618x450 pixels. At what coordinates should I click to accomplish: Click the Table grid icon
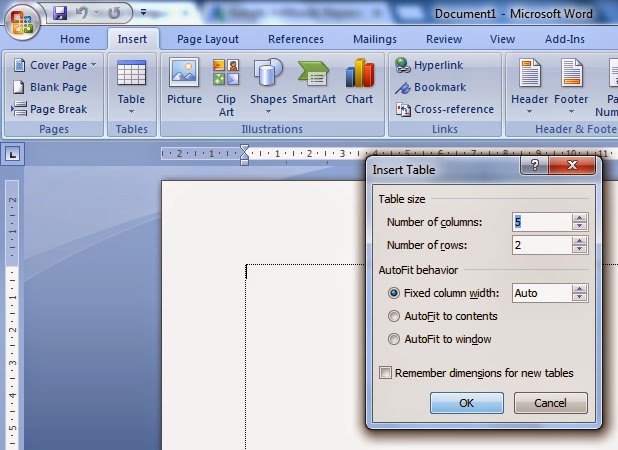click(x=131, y=73)
